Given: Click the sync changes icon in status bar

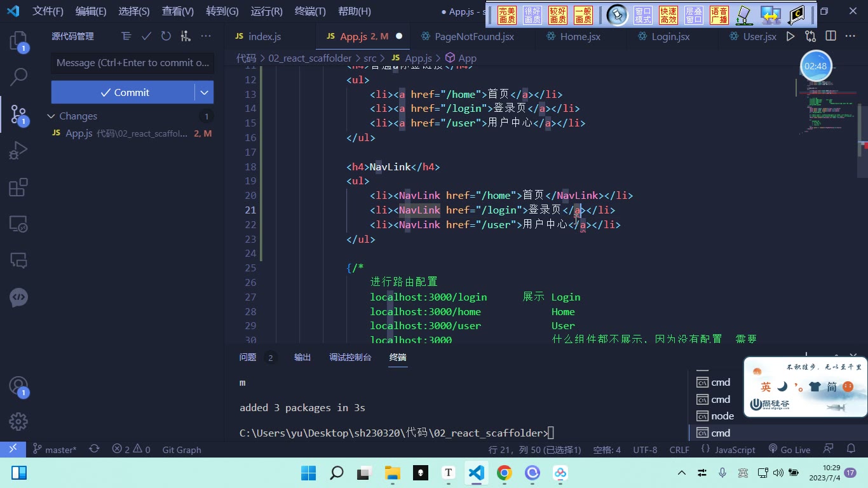Looking at the screenshot, I should point(94,449).
